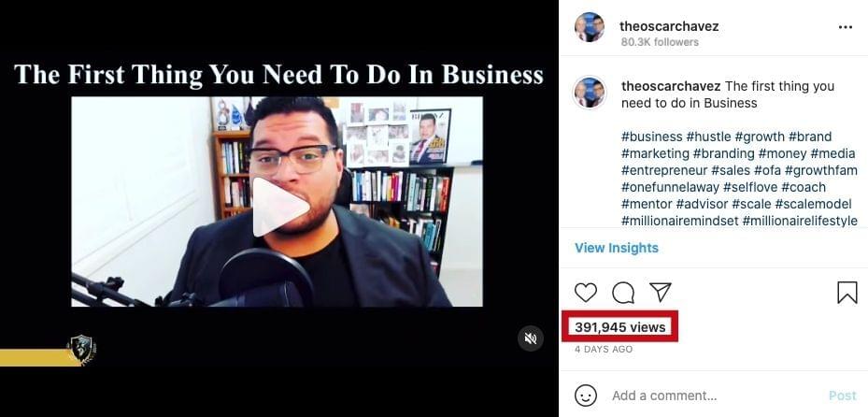Click in Add a comment field
868x417 pixels.
coord(718,395)
